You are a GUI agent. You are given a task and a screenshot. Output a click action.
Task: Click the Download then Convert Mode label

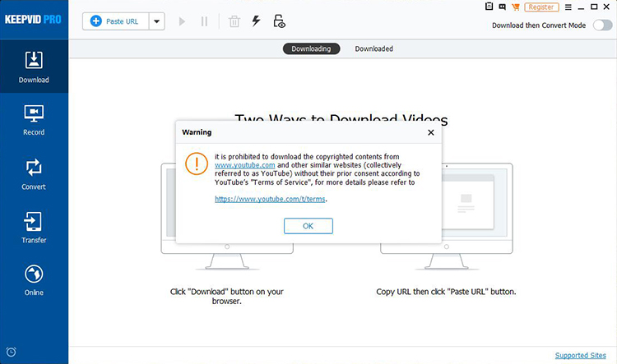click(539, 25)
